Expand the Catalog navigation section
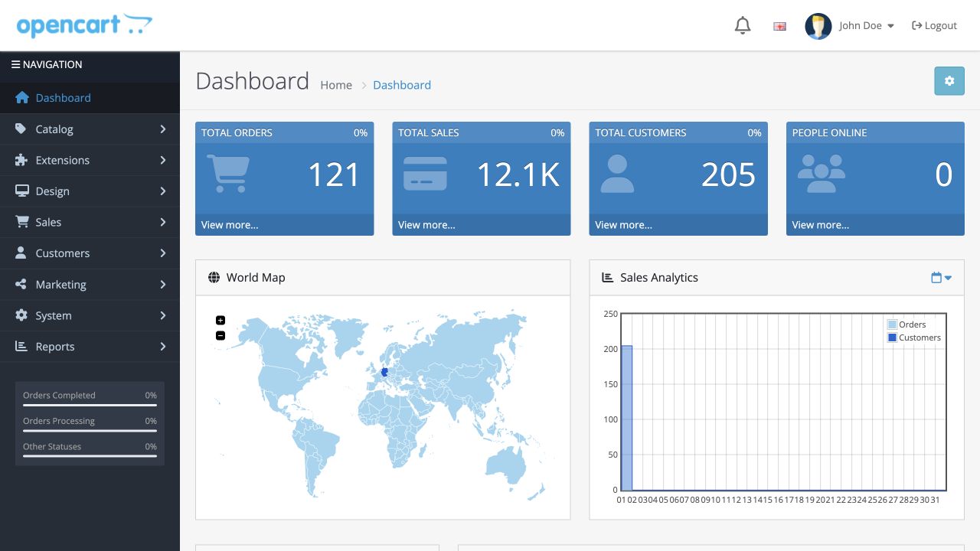980x551 pixels. (90, 129)
